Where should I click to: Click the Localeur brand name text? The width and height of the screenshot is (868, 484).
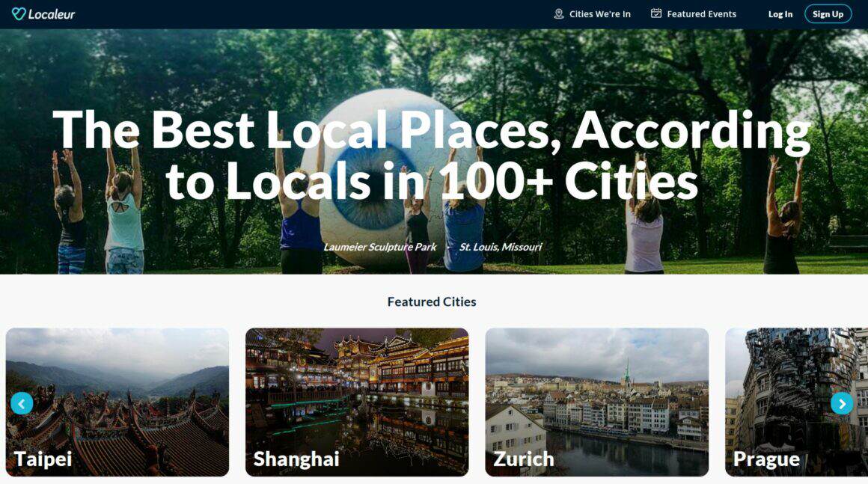click(x=52, y=14)
